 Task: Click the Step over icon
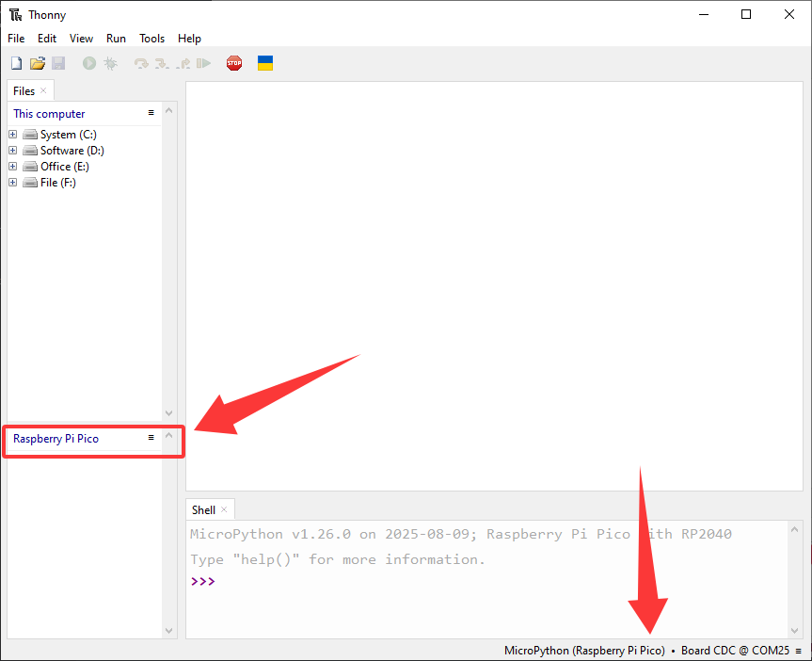141,63
